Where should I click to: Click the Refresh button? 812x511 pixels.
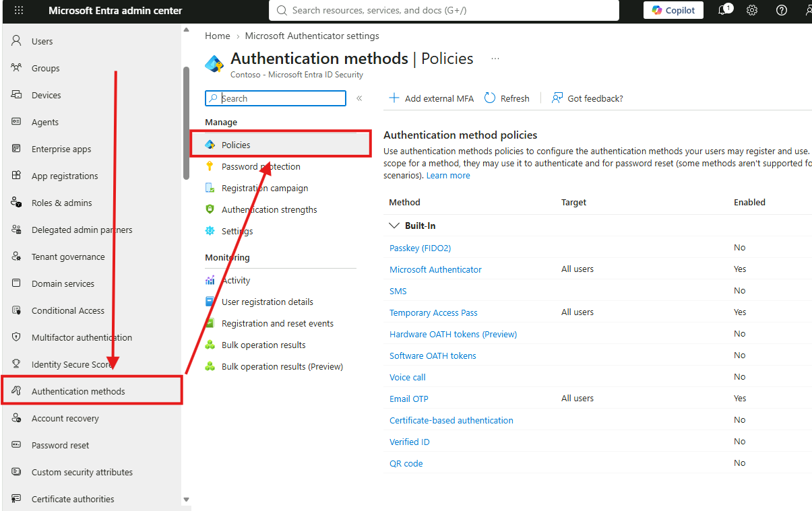507,98
